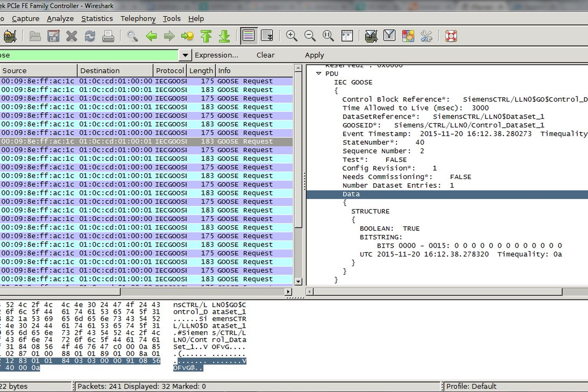Screen dimensions: 588x392
Task: Open the Telephony menu
Action: [138, 18]
